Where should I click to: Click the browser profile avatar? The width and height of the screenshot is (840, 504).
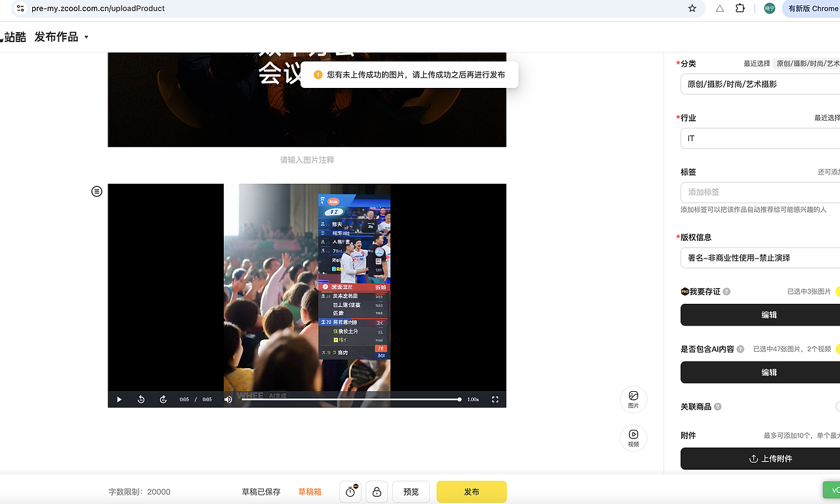tap(770, 9)
